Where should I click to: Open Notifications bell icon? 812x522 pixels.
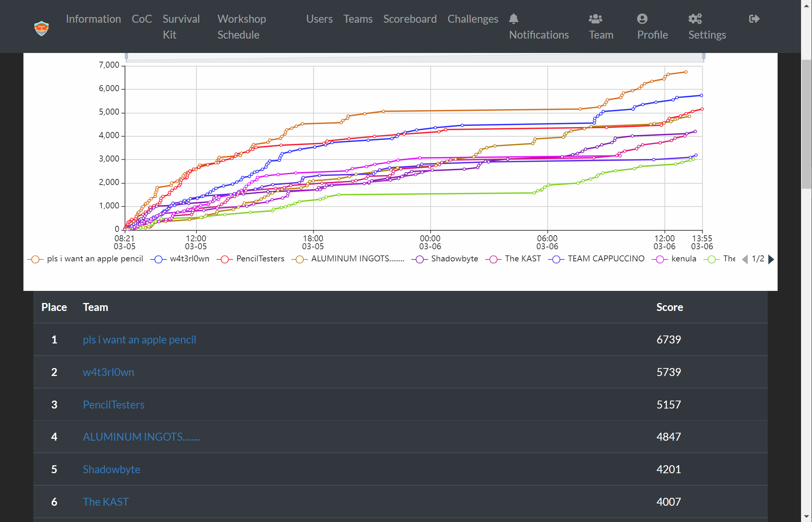[x=513, y=19]
